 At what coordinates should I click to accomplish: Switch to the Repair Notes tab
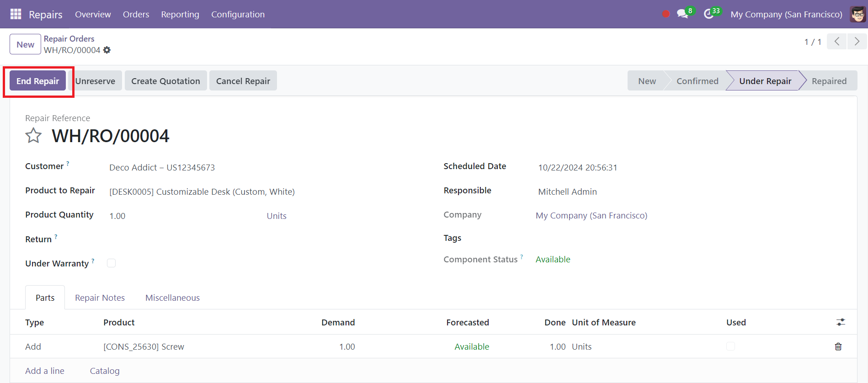(x=100, y=298)
